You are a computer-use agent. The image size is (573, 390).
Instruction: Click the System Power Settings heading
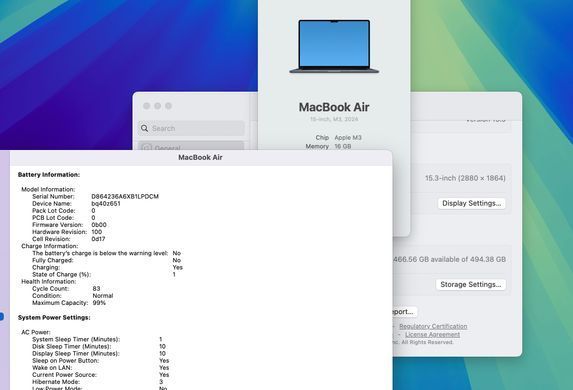(54, 317)
